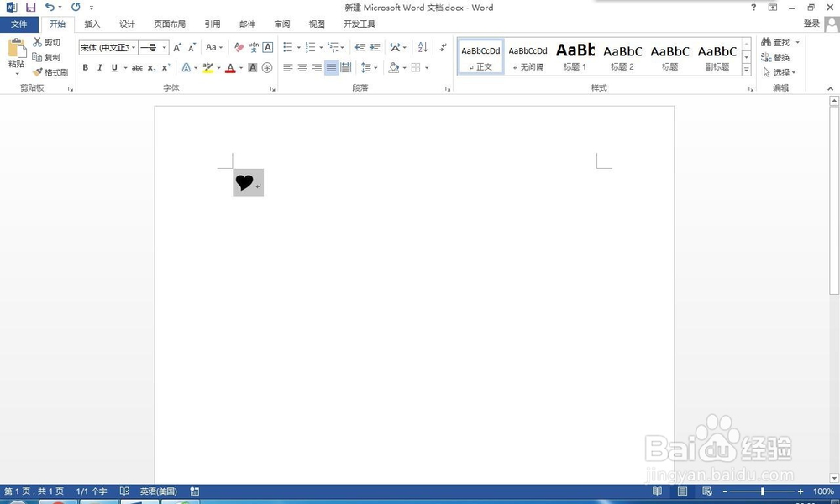Click the Sort A-Z icon
This screenshot has height=504, width=840.
click(x=423, y=48)
